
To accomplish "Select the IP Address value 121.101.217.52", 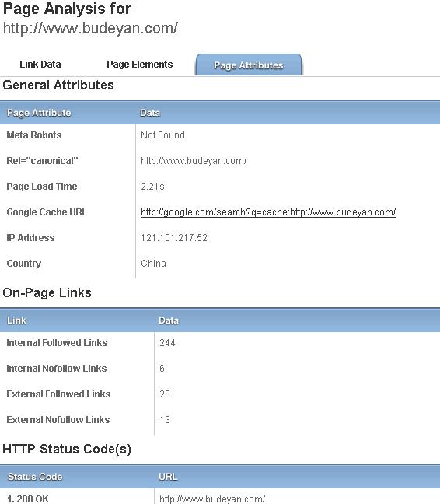I will pos(174,238).
